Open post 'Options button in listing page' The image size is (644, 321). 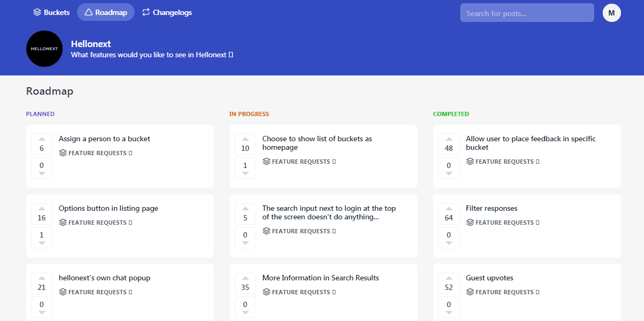point(108,208)
